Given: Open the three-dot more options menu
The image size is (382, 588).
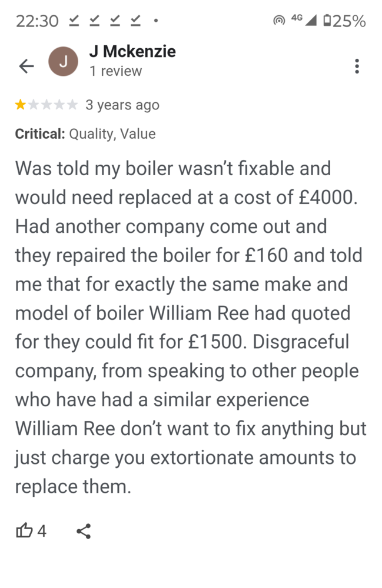Looking at the screenshot, I should (357, 66).
